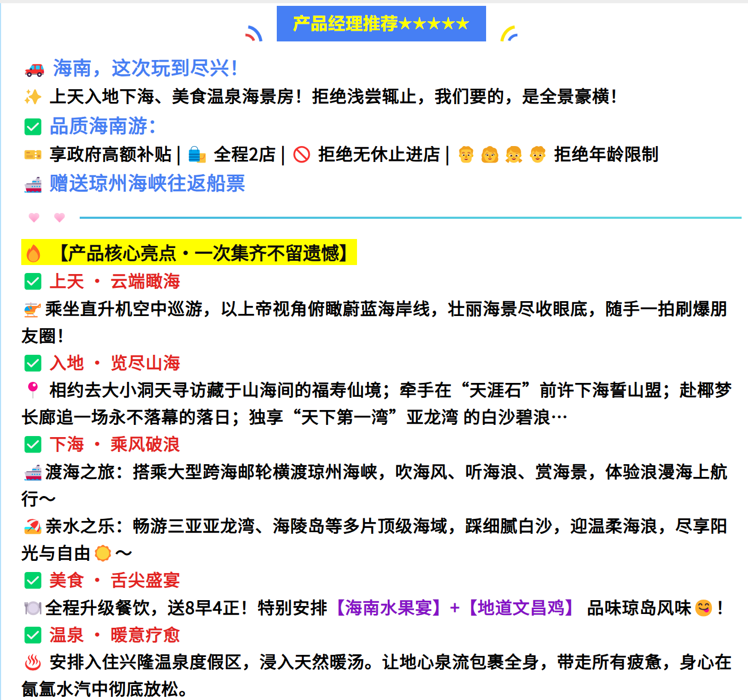The width and height of the screenshot is (748, 700).
Task: Click the green checkbox beside 品质海南游
Action: (33, 127)
